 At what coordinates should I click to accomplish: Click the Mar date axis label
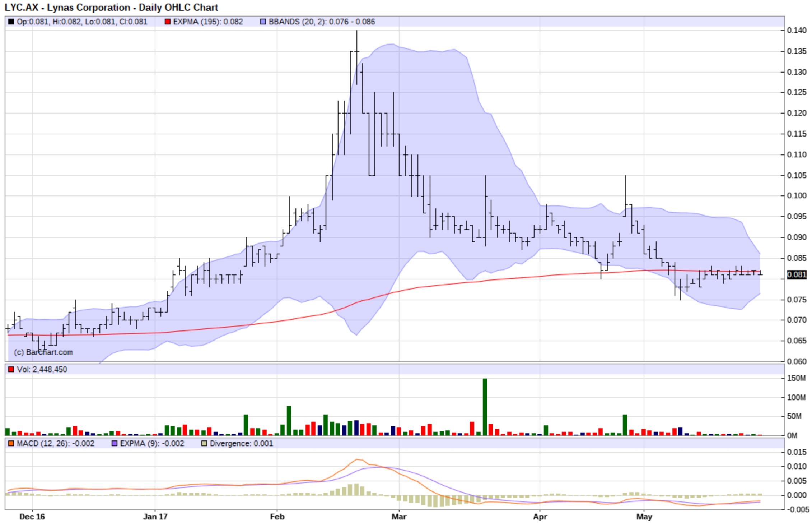click(x=399, y=517)
